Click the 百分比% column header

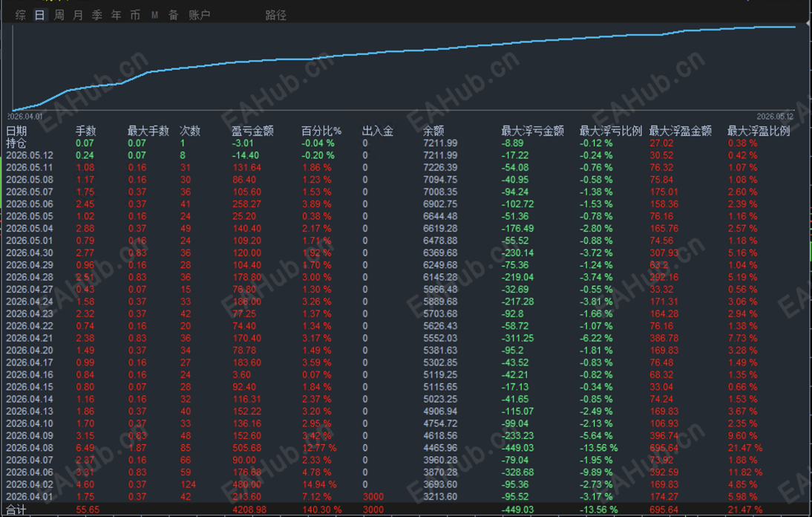[x=321, y=131]
